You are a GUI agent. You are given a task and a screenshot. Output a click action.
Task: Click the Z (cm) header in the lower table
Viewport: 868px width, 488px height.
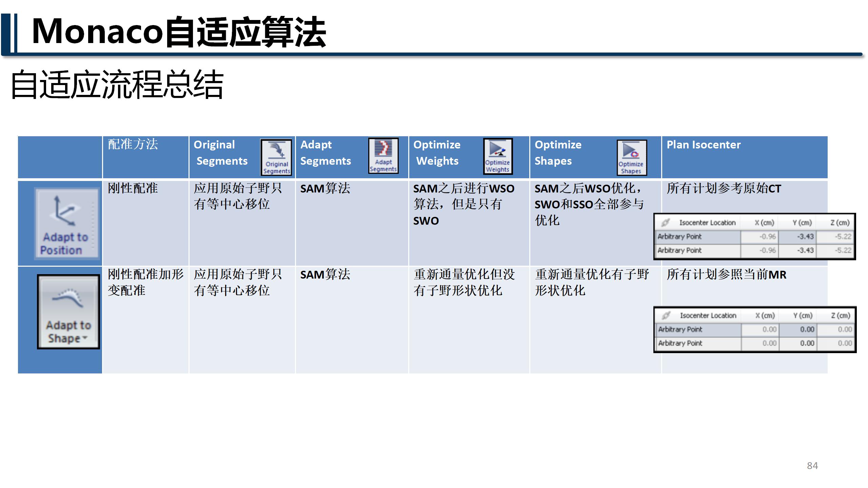(841, 316)
